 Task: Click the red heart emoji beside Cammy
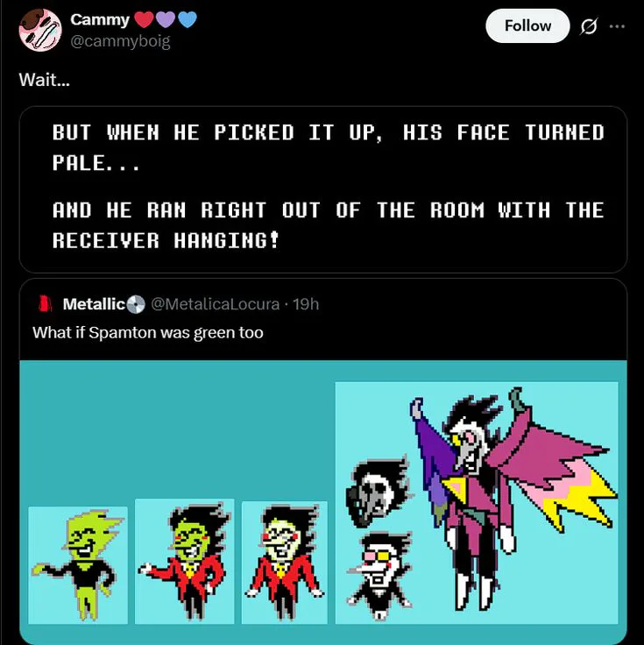point(144,20)
